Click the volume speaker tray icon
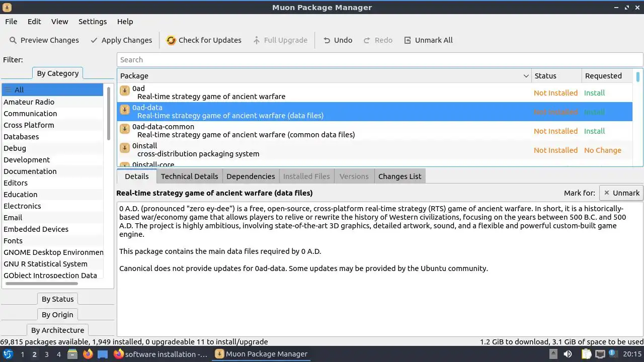The width and height of the screenshot is (644, 362). click(x=568, y=354)
